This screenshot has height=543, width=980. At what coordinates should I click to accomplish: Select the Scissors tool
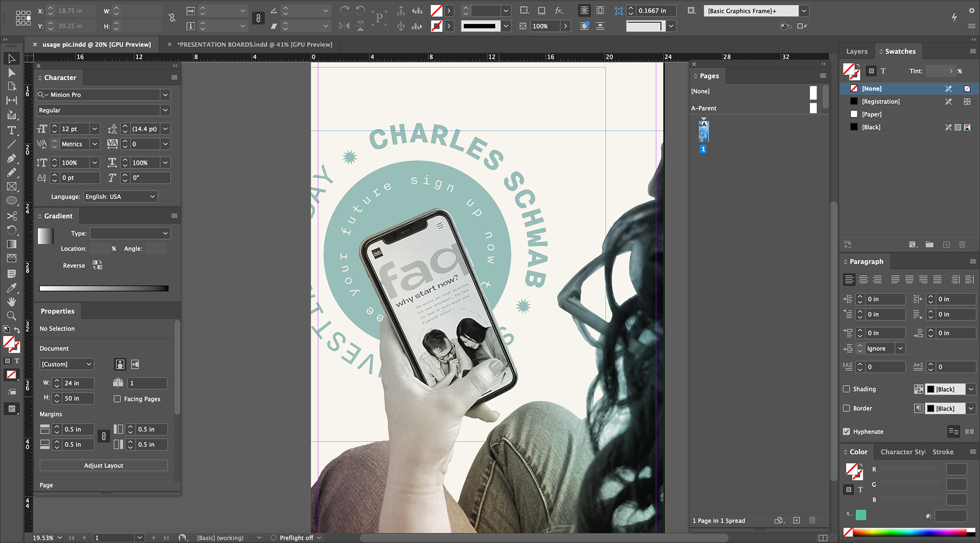(11, 216)
